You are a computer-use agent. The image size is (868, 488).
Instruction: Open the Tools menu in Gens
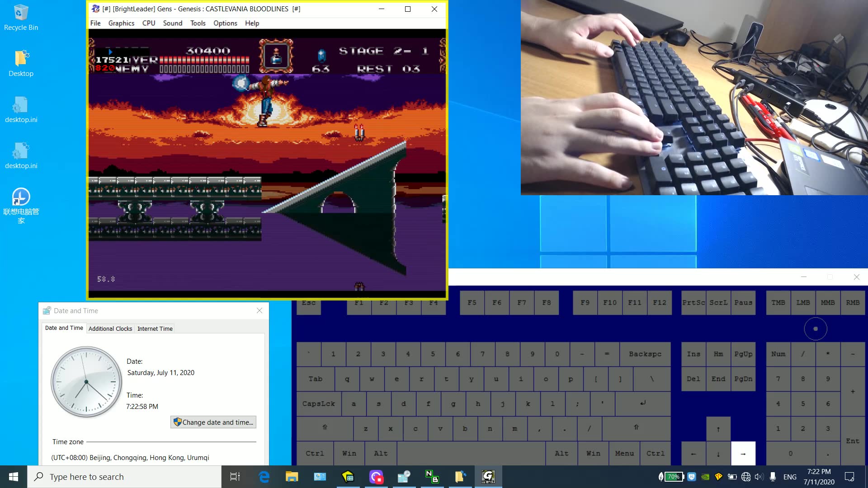[x=198, y=23]
